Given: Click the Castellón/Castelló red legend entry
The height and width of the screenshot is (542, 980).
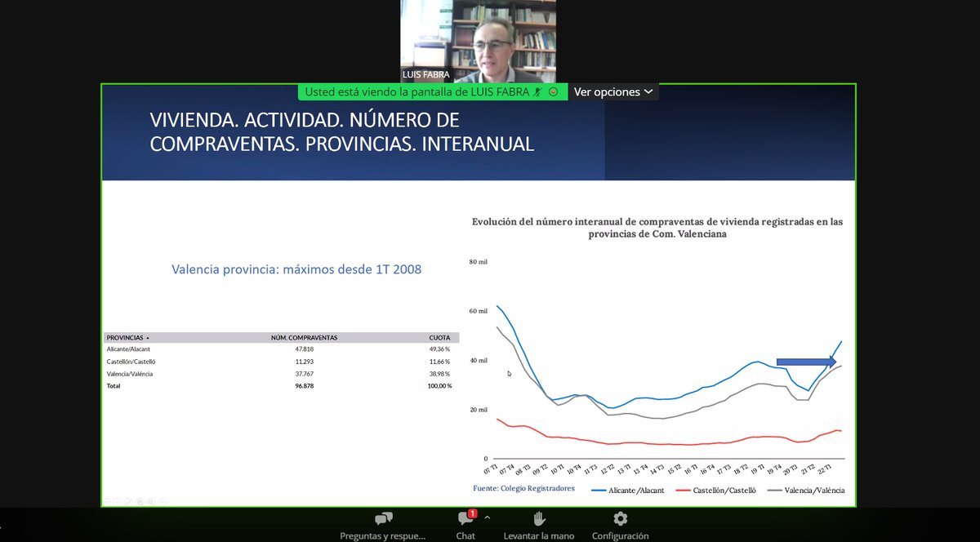Looking at the screenshot, I should [718, 491].
